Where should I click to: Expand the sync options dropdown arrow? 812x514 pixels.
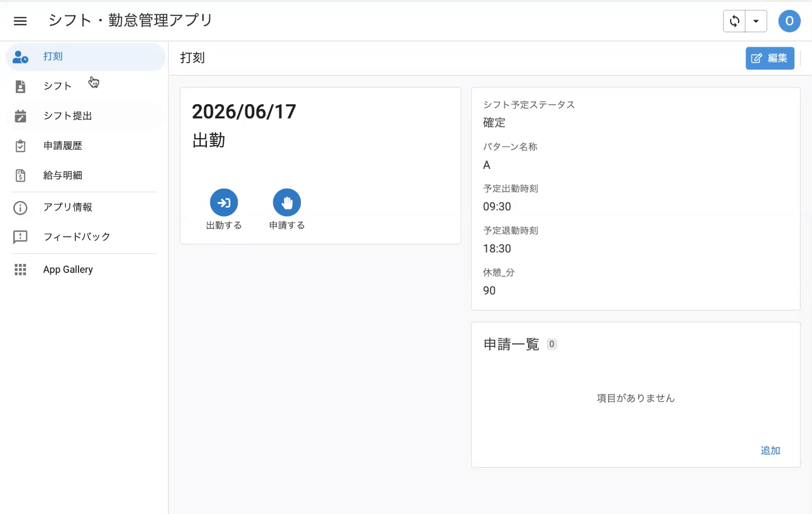coord(756,21)
